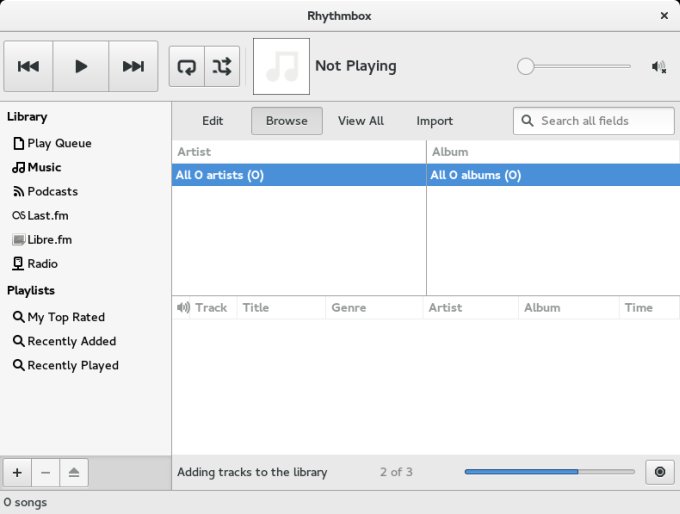680x514 pixels.
Task: Select Radio in the sidebar
Action: click(x=42, y=264)
